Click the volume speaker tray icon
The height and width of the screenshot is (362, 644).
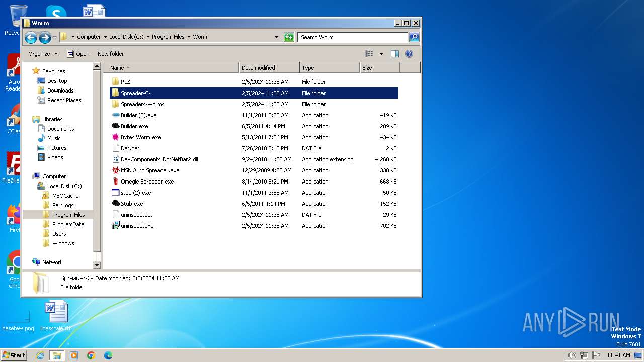(x=572, y=355)
